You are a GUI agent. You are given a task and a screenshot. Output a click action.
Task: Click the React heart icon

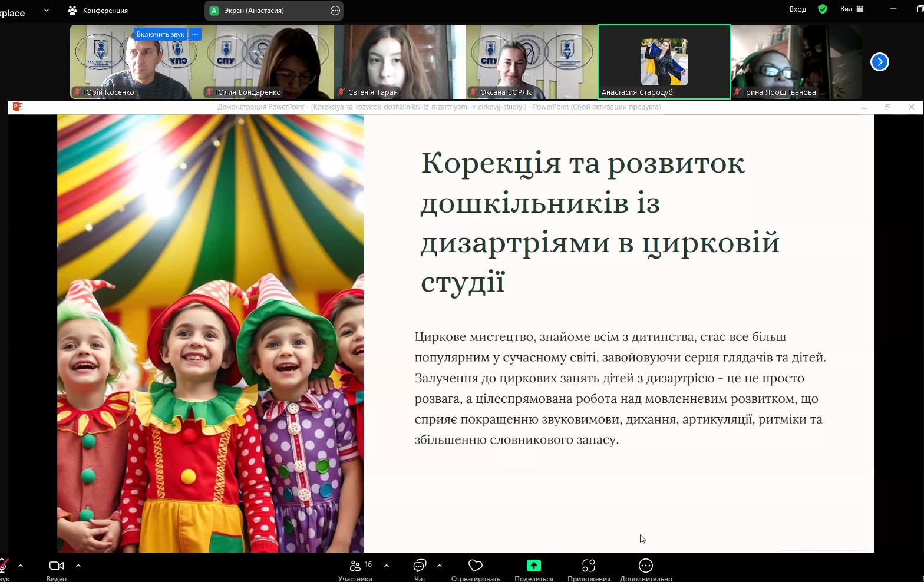coord(476,566)
